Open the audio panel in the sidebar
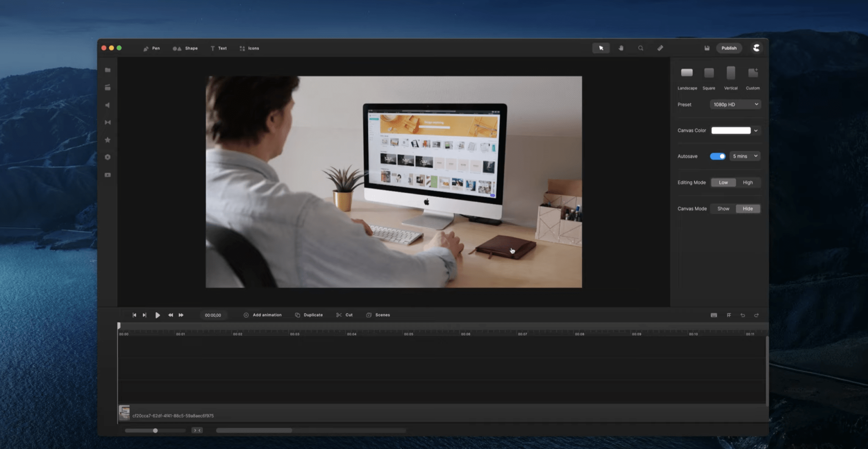 [108, 105]
